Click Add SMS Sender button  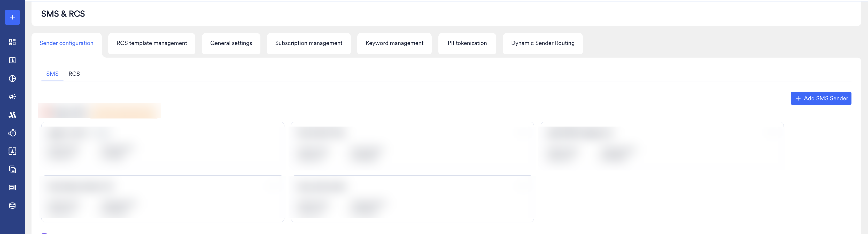(821, 98)
